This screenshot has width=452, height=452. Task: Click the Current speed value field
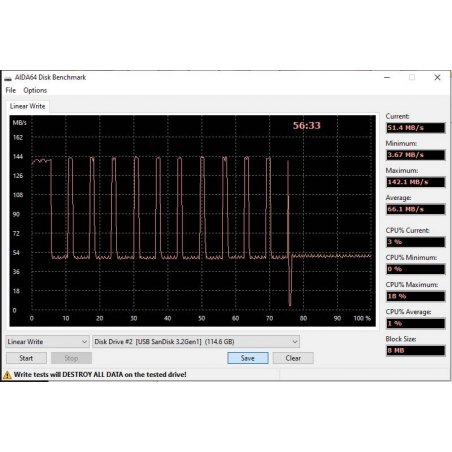[415, 128]
